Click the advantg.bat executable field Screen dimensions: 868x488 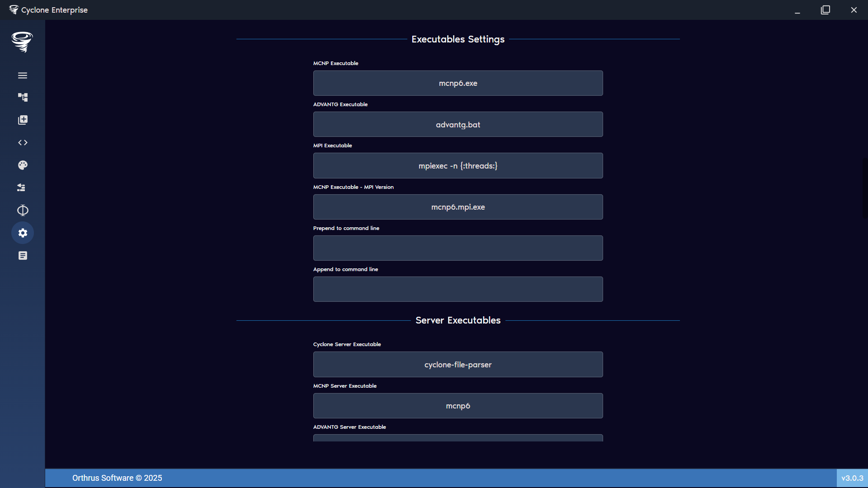pyautogui.click(x=458, y=124)
